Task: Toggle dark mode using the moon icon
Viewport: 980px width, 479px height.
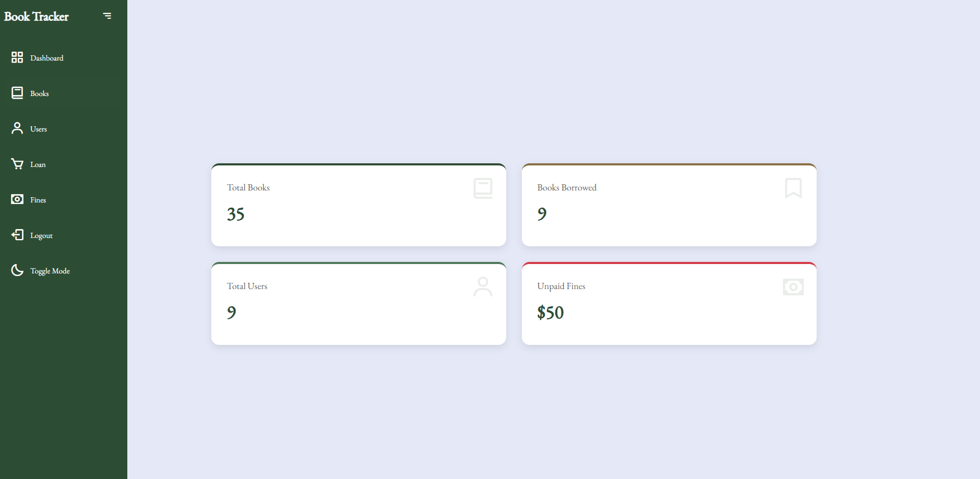Action: [x=17, y=270]
